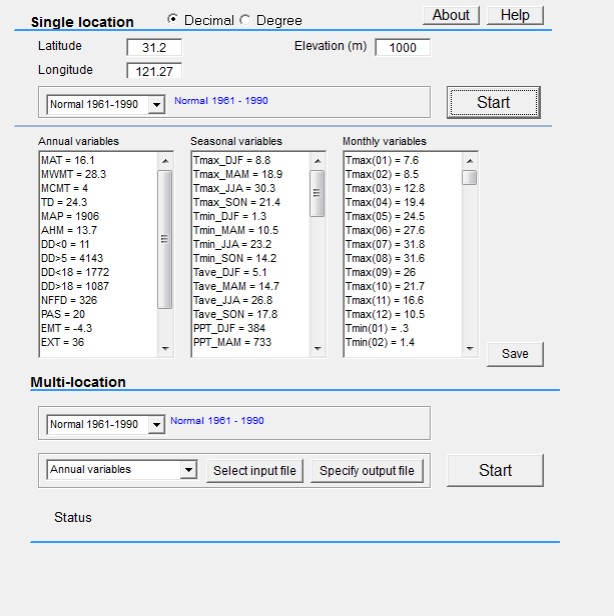The image size is (614, 616).
Task: Select the Degree radio button
Action: [245, 20]
